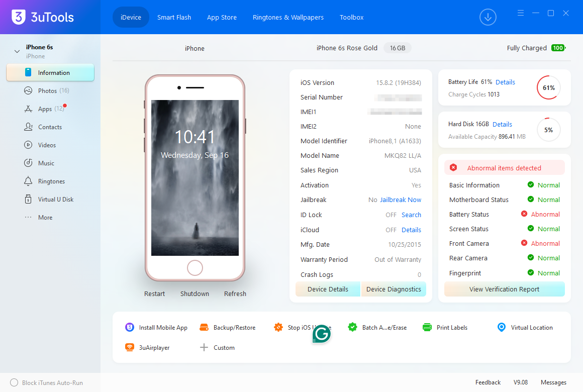Click the Virtual Location pin icon
This screenshot has height=392, width=583.
pyautogui.click(x=501, y=327)
